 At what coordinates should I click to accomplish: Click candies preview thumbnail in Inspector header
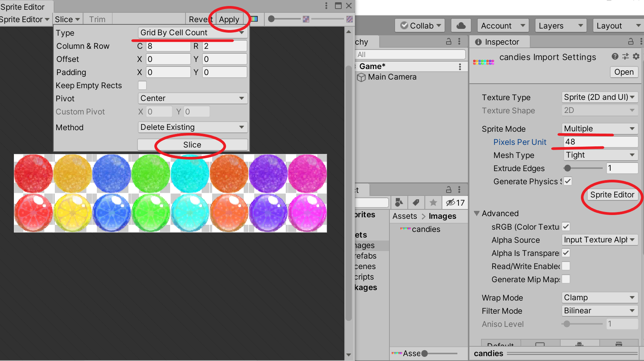(484, 62)
